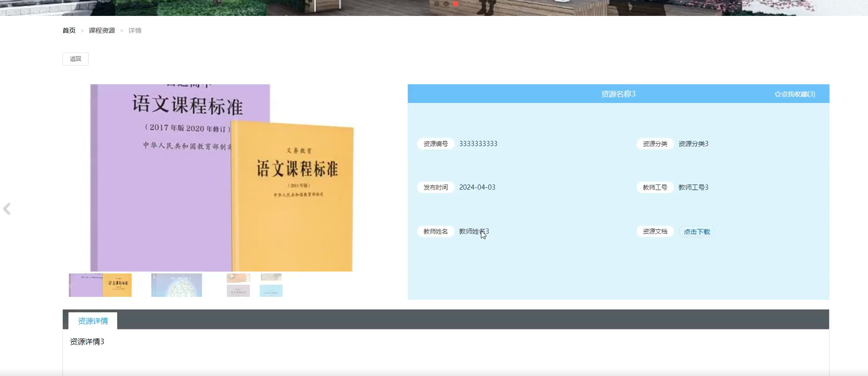Click the star favorite icon 点我收藏(3)

tap(794, 94)
